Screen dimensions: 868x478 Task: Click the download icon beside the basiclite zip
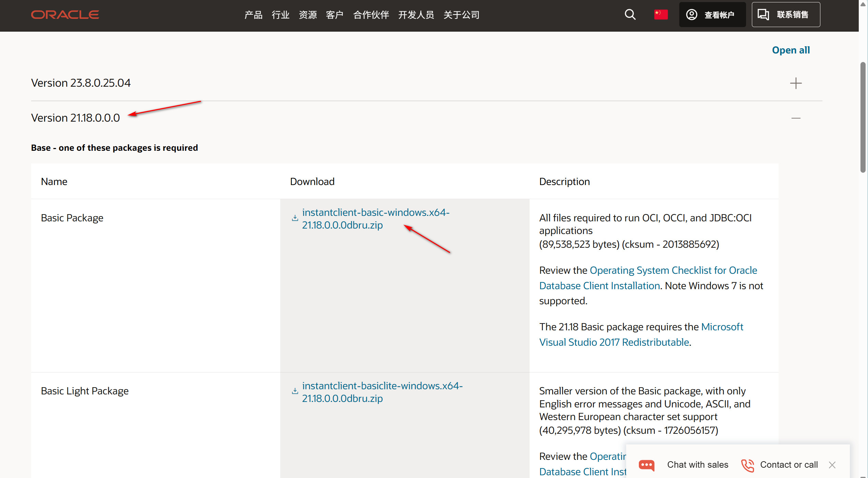point(295,391)
